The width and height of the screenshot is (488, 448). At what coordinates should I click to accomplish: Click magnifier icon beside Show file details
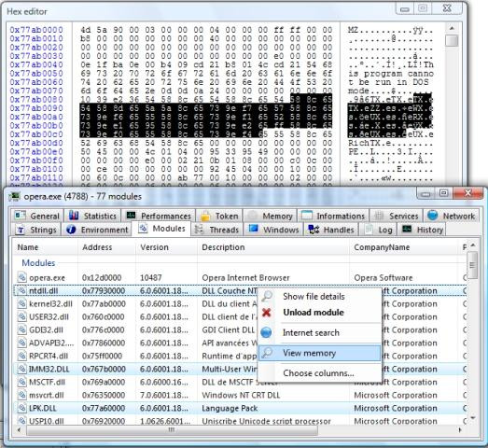pyautogui.click(x=267, y=296)
